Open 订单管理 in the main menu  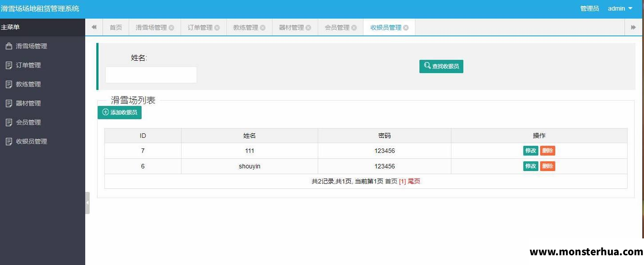43,65
